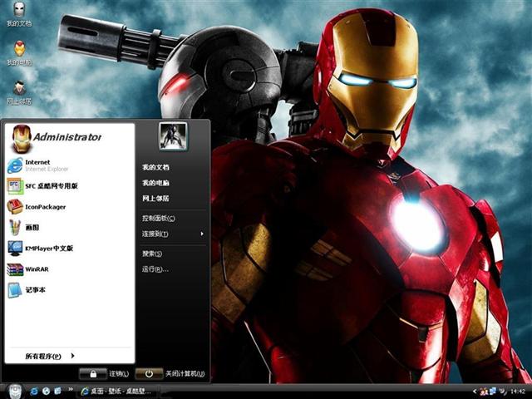Launch KMPlayer中文版
Viewport: 532px width, 399px height.
[48, 249]
